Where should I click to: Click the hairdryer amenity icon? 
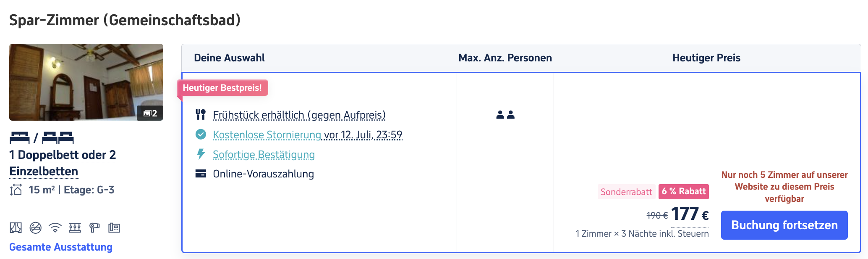(x=94, y=228)
